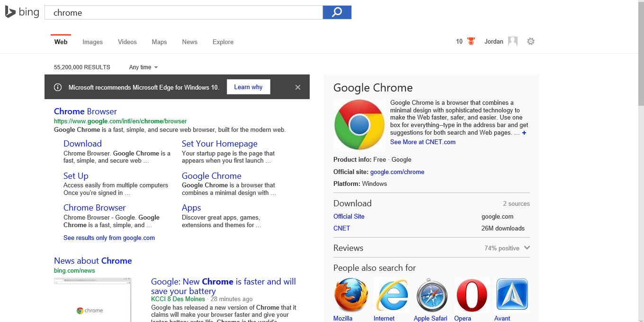Image resolution: width=644 pixels, height=322 pixels.
Task: Open the Any time filter dropdown
Action: coord(143,67)
